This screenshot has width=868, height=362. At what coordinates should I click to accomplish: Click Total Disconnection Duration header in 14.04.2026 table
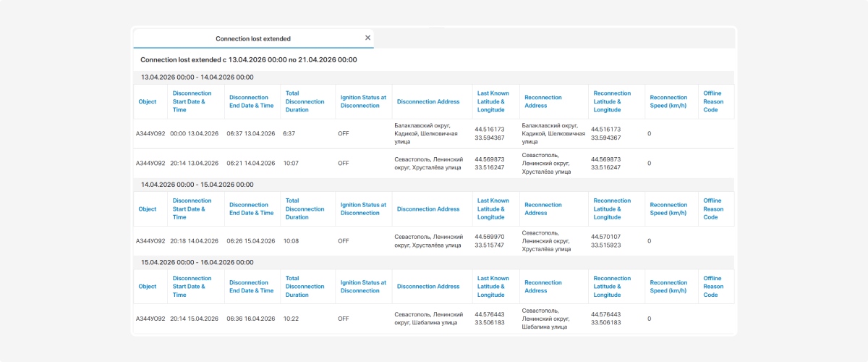(305, 209)
